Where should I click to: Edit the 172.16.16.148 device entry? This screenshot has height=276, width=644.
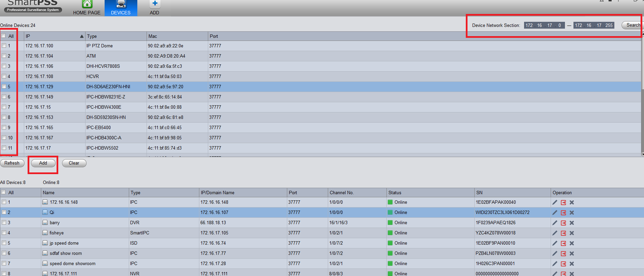click(x=555, y=202)
